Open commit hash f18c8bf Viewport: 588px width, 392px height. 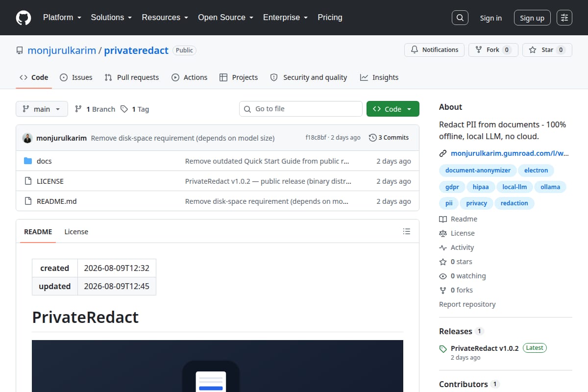[x=316, y=138]
